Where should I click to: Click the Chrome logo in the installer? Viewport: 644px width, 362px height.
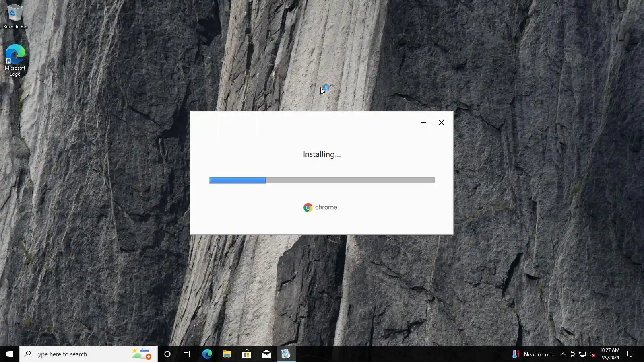(320, 208)
